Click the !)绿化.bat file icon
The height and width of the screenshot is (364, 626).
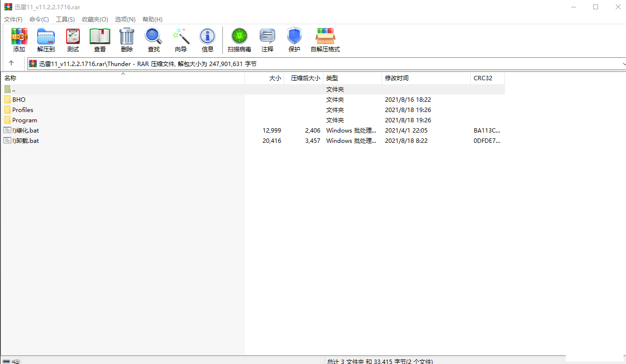pyautogui.click(x=7, y=130)
